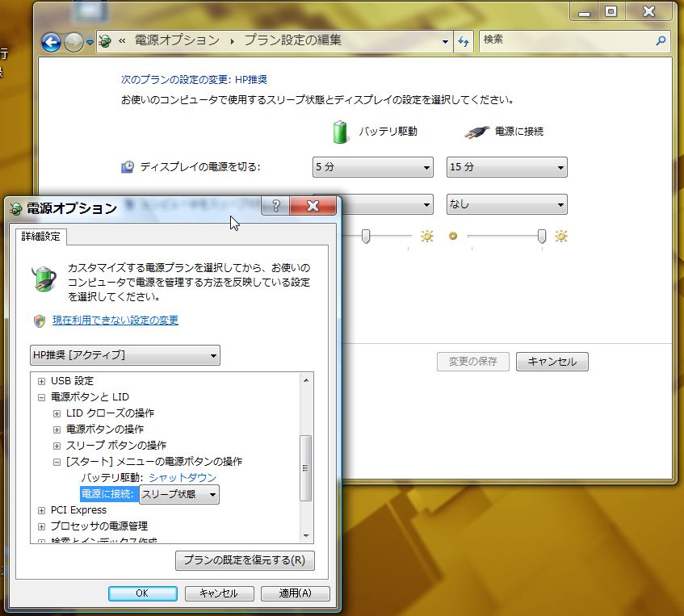Click the tree scrollbar down arrow

(306, 536)
